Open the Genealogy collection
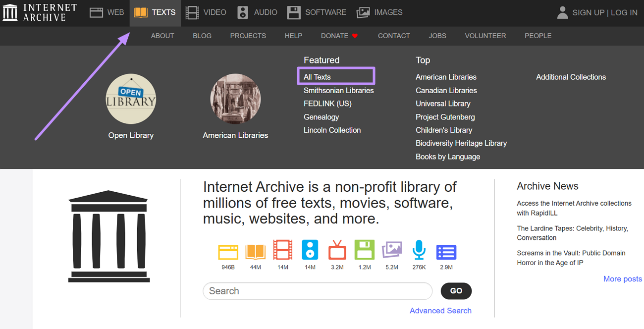Image resolution: width=644 pixels, height=329 pixels. pyautogui.click(x=322, y=117)
